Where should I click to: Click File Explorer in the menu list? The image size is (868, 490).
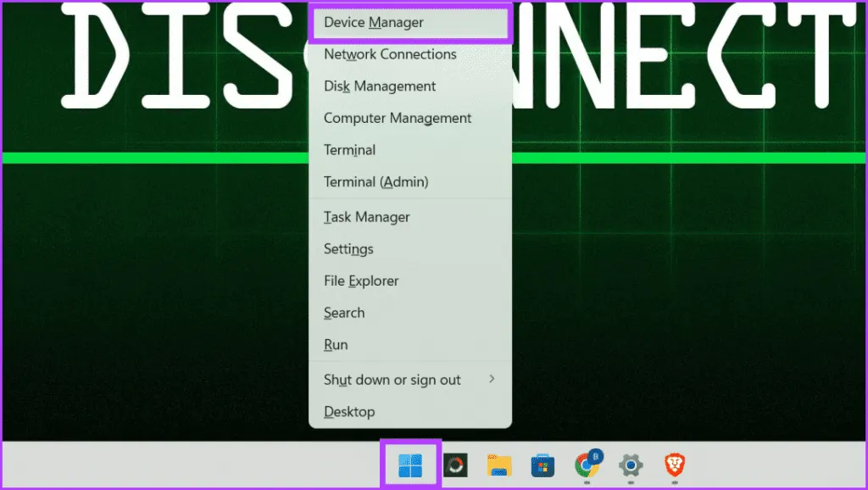361,281
